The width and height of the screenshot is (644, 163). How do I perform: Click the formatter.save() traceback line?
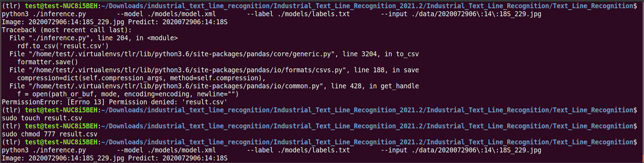pos(47,62)
